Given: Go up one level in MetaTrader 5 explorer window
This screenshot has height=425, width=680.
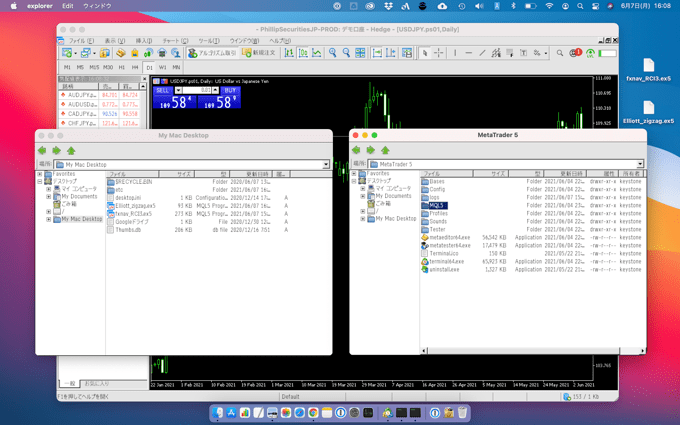Looking at the screenshot, I should [385, 150].
